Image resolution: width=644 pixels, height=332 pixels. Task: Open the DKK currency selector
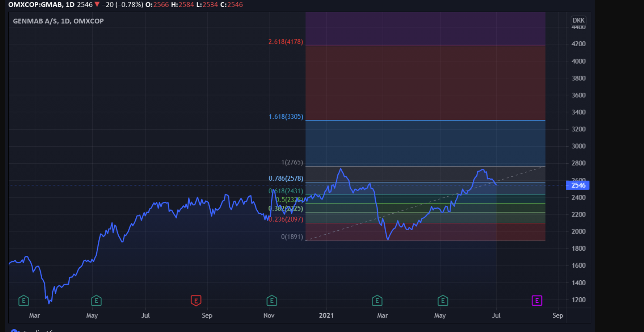[x=578, y=21]
